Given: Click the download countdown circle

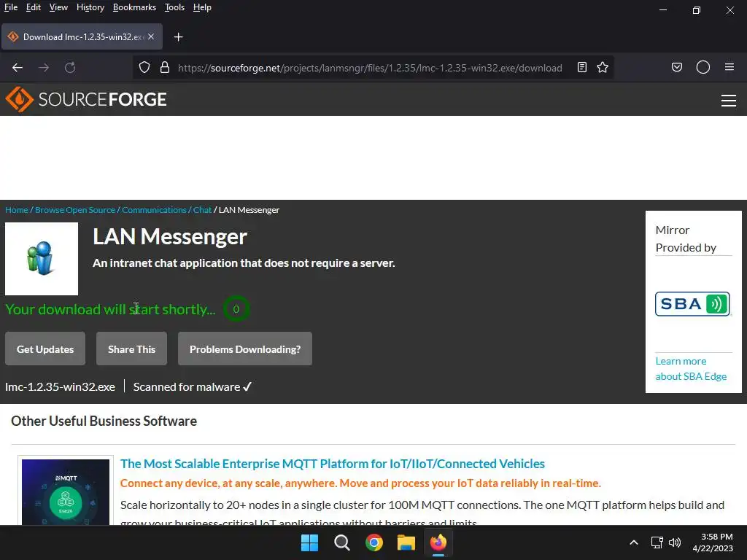Looking at the screenshot, I should [236, 309].
